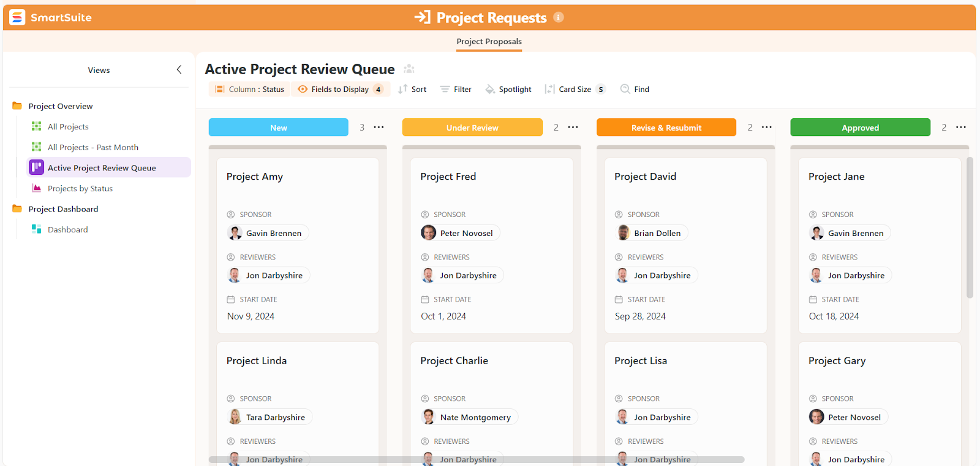
Task: Open the Projects by Status chart view
Action: pyautogui.click(x=80, y=188)
